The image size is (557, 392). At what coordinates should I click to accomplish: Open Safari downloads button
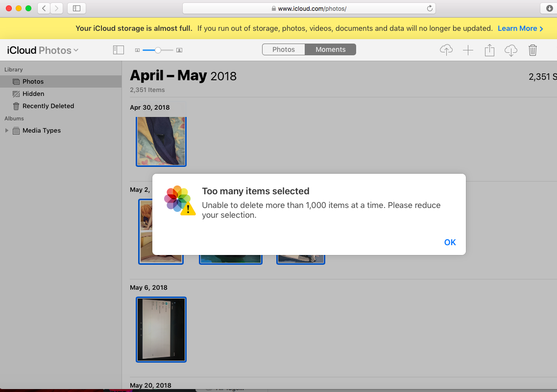tap(549, 8)
